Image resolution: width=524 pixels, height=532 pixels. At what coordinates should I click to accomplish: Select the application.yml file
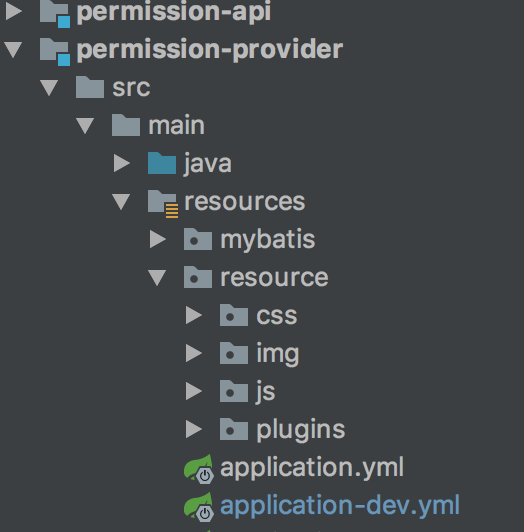coord(312,468)
